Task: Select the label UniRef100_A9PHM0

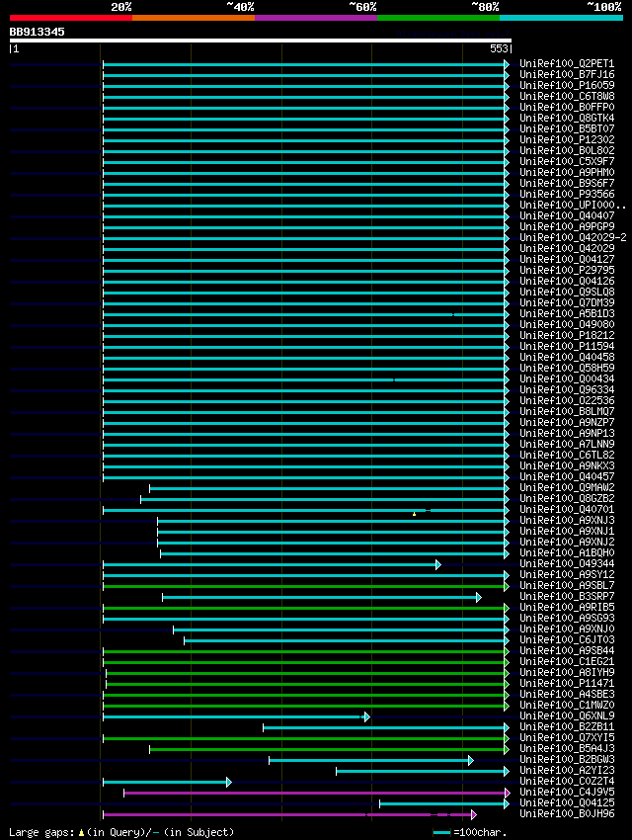Action: coord(567,173)
